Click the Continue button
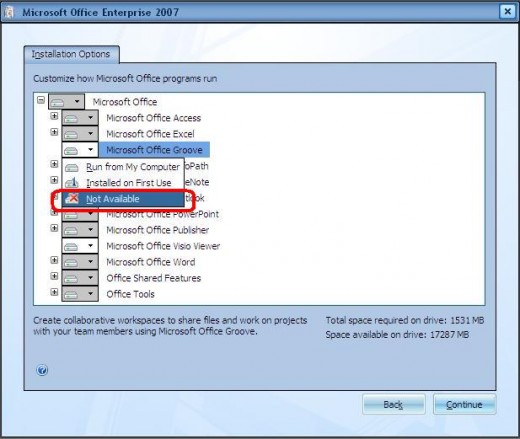The width and height of the screenshot is (520, 439). [464, 404]
